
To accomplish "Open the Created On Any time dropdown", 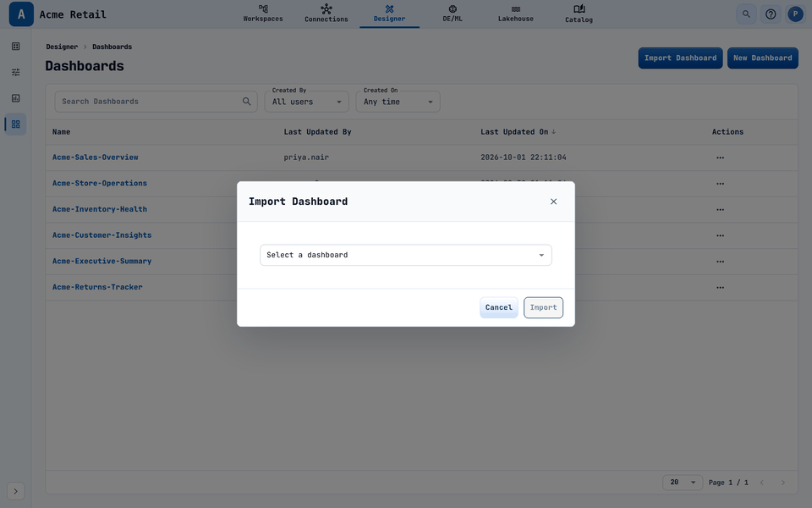I will (398, 102).
